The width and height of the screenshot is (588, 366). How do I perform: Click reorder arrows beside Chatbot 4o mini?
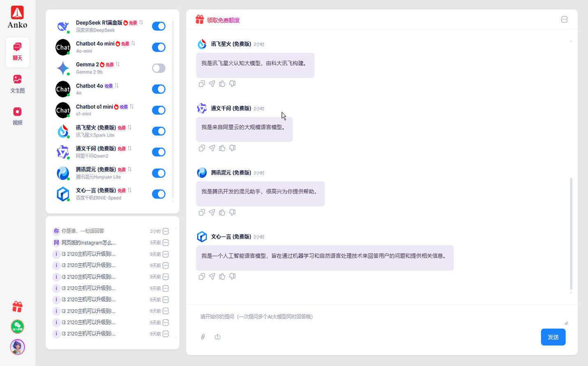(x=133, y=44)
